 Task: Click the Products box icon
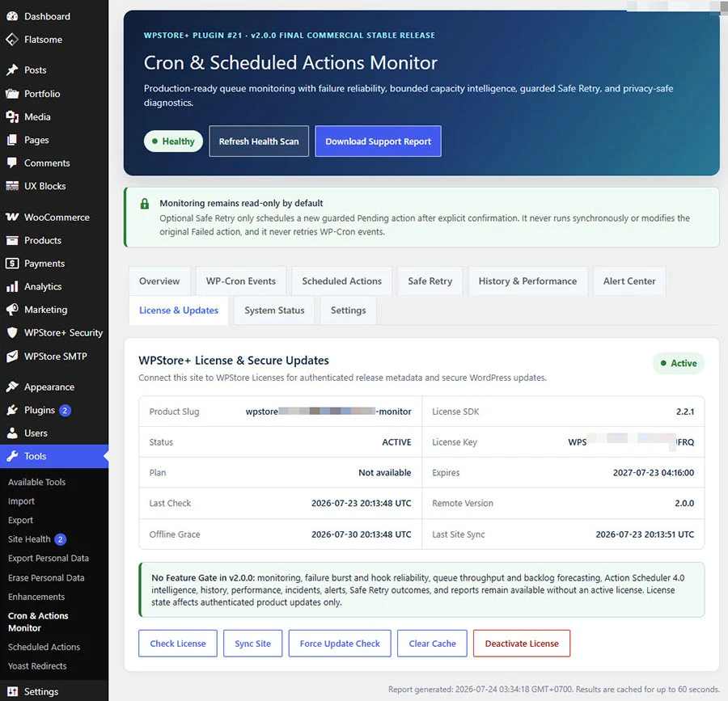point(12,240)
